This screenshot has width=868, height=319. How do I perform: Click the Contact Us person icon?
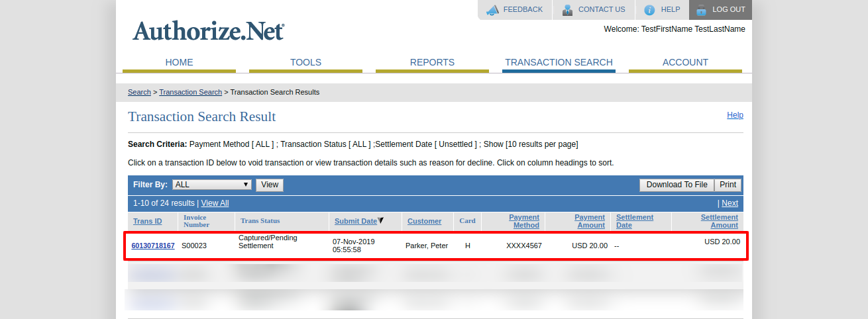coord(567,10)
